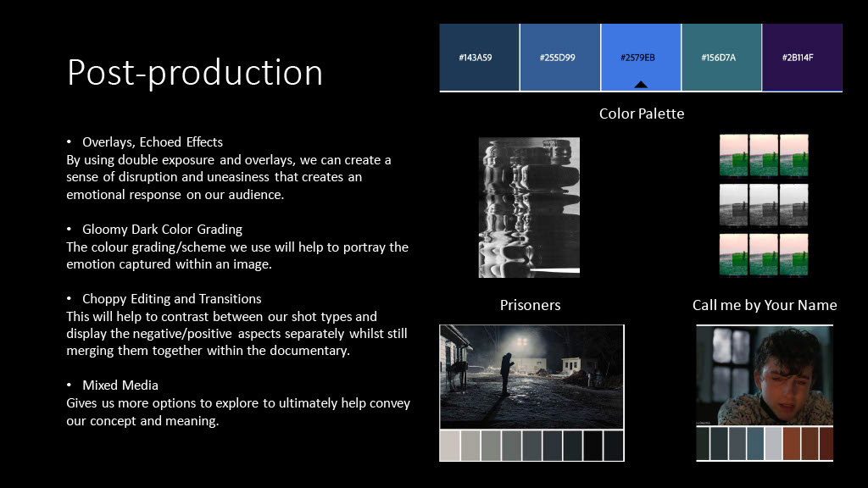Select the #143A59 color swatch
Image resolution: width=868 pixels, height=488 pixels.
(480, 57)
